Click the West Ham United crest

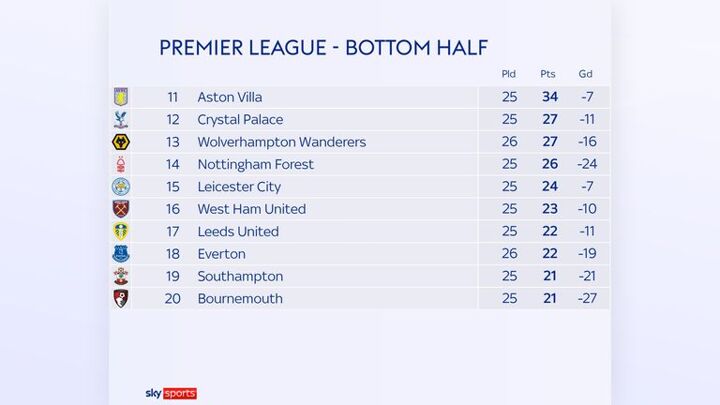[121, 209]
